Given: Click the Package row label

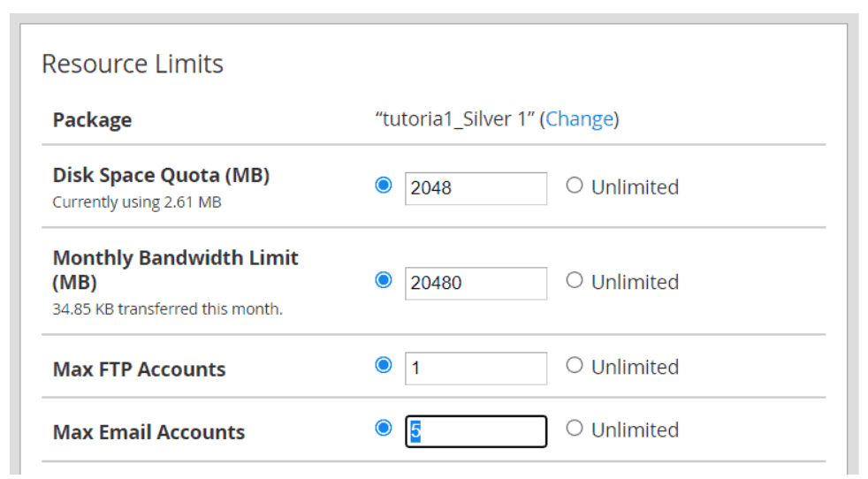Looking at the screenshot, I should (92, 120).
